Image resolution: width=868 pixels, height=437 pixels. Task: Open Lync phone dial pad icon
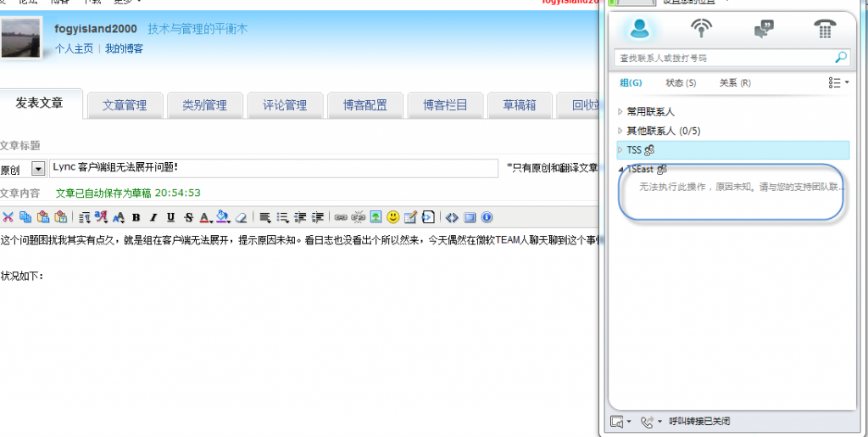(825, 28)
